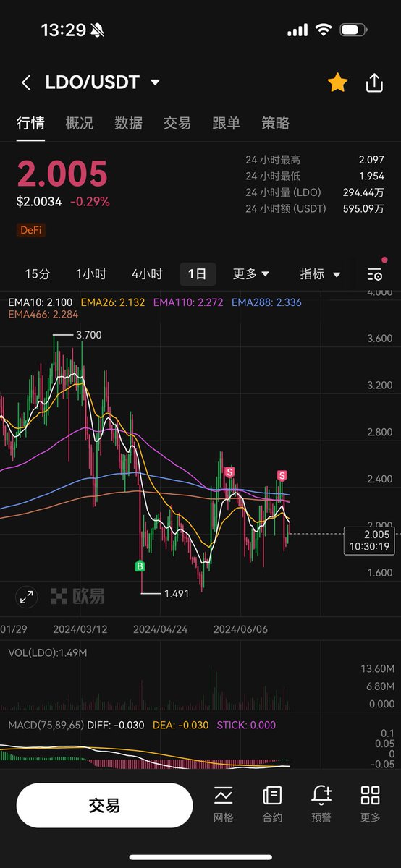Select the 15分 timeframe
Image resolution: width=401 pixels, height=868 pixels.
(38, 274)
